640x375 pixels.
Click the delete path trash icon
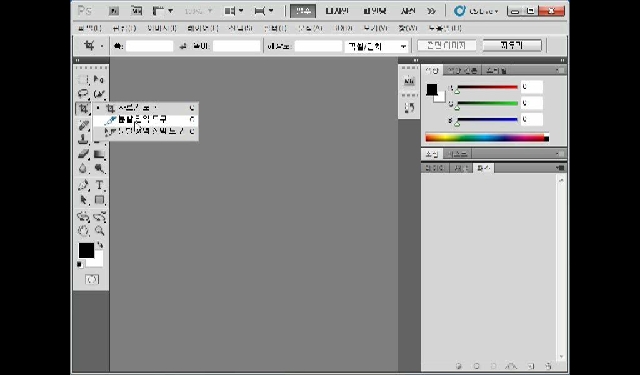[x=548, y=366]
